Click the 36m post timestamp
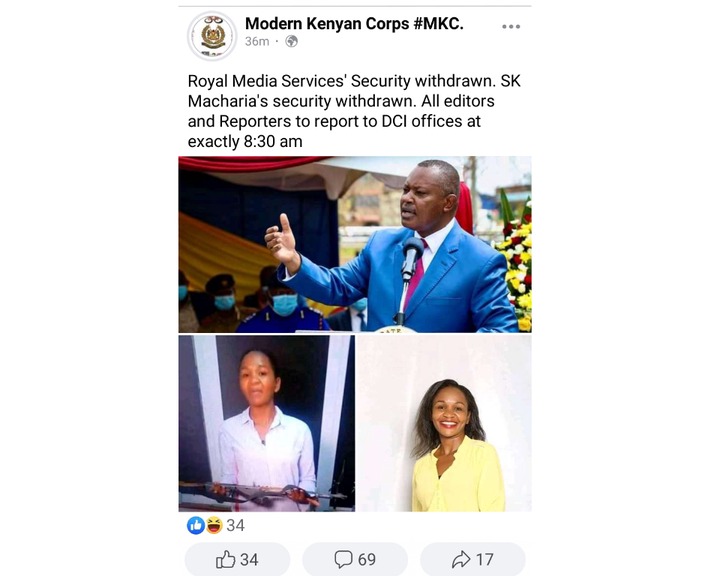The width and height of the screenshot is (720, 576). pos(257,42)
